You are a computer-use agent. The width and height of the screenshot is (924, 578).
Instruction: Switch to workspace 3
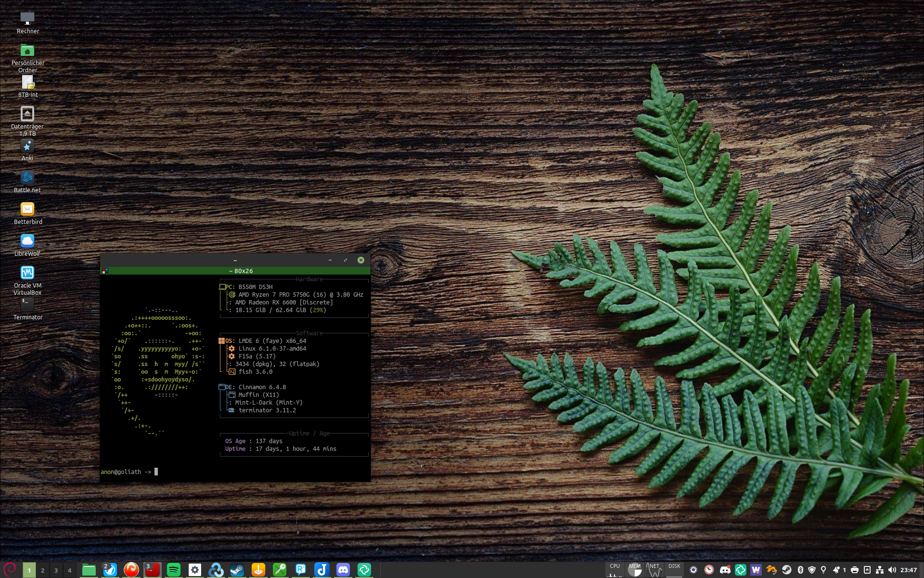click(x=56, y=570)
